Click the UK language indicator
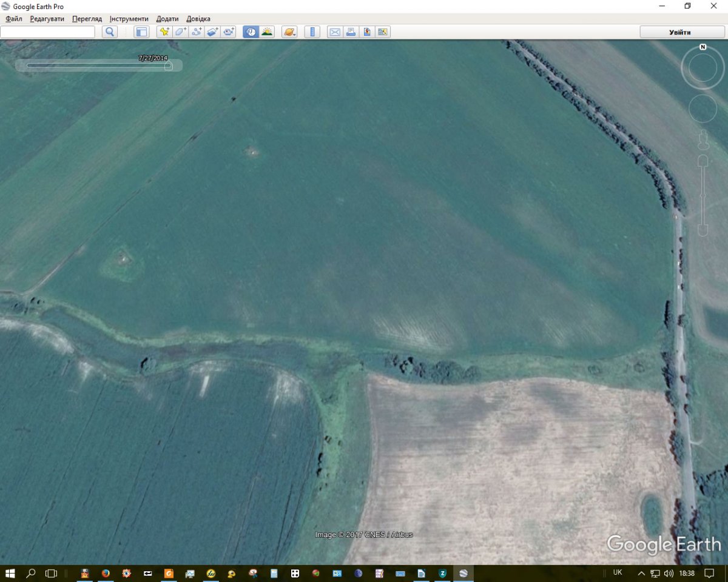The height and width of the screenshot is (582, 728). [618, 572]
